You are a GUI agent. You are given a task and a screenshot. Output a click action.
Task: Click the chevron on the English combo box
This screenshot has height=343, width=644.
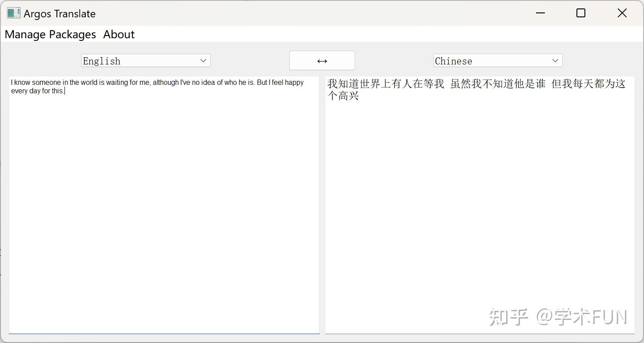204,60
